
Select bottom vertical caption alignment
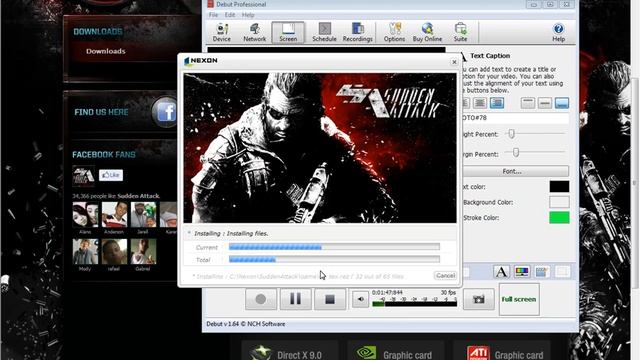(x=562, y=103)
